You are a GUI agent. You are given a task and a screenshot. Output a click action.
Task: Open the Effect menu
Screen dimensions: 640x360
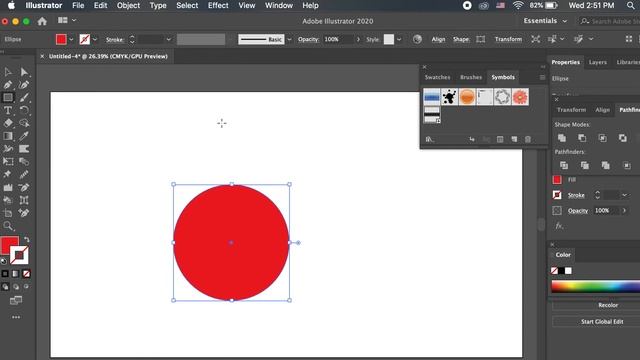[218, 5]
